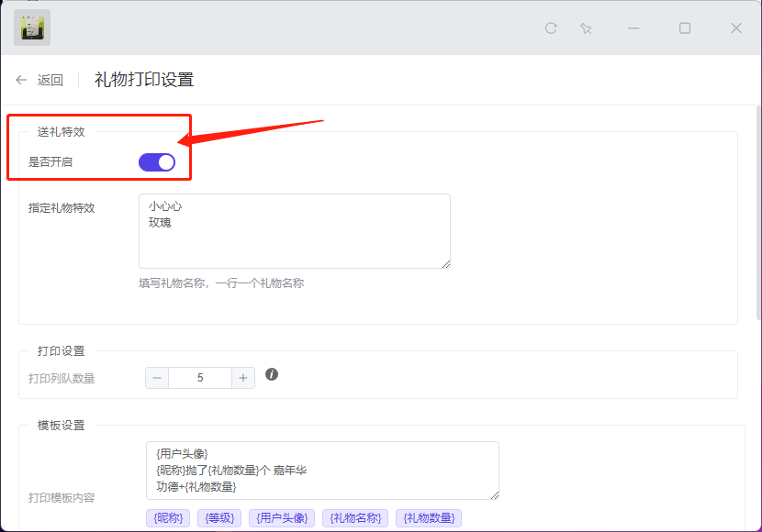The width and height of the screenshot is (762, 532).
Task: Click the back arrow icon
Action: [x=21, y=80]
